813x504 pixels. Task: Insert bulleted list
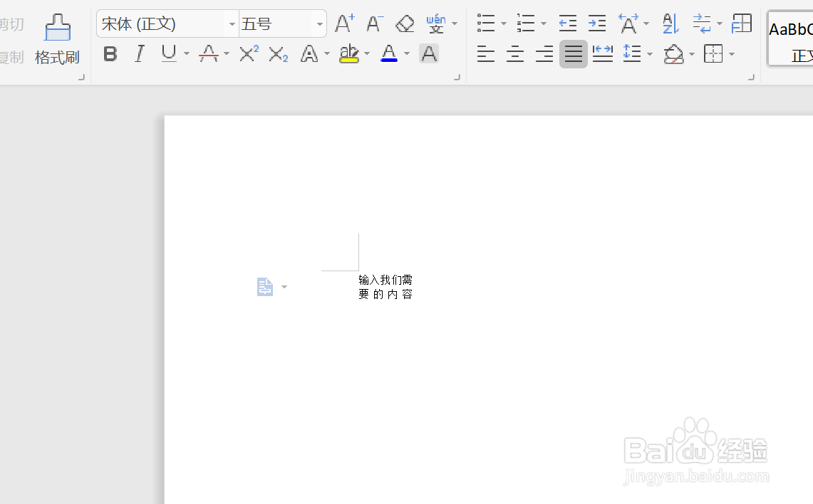click(x=486, y=23)
